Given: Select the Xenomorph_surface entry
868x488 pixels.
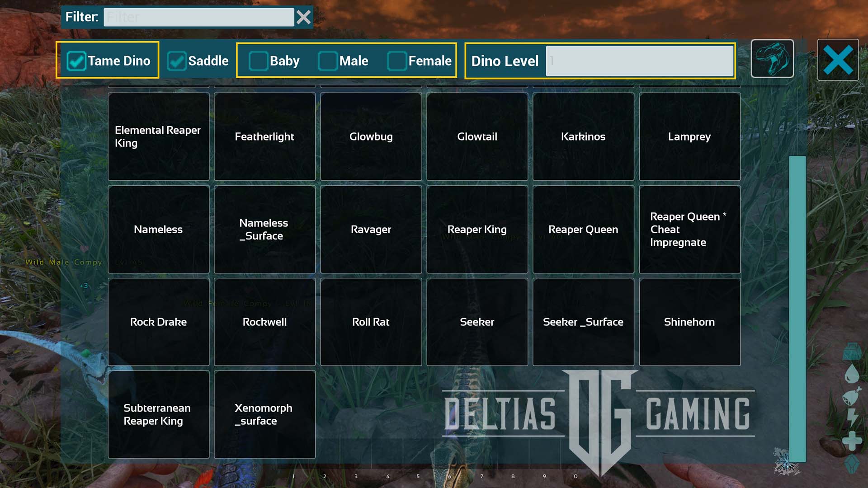Looking at the screenshot, I should [x=264, y=414].
